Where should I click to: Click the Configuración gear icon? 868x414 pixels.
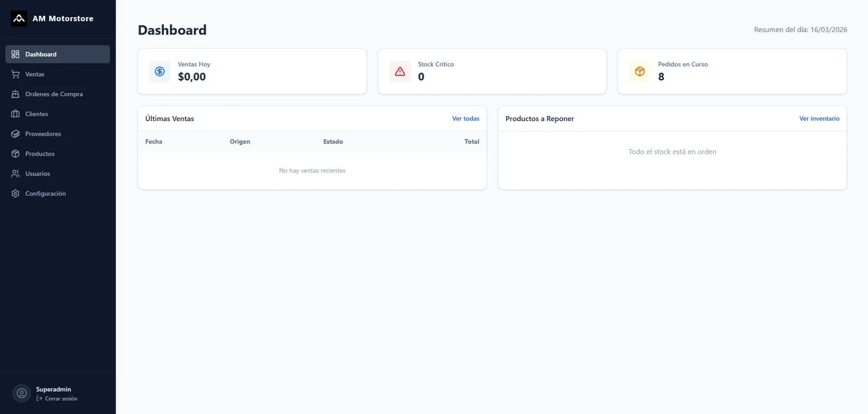point(15,193)
